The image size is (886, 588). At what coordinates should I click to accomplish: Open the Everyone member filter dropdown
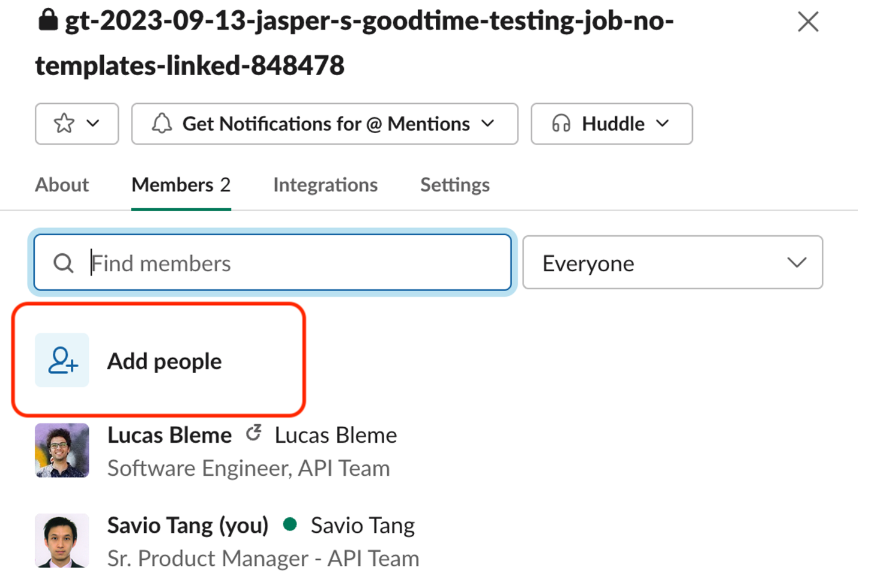[x=672, y=263]
